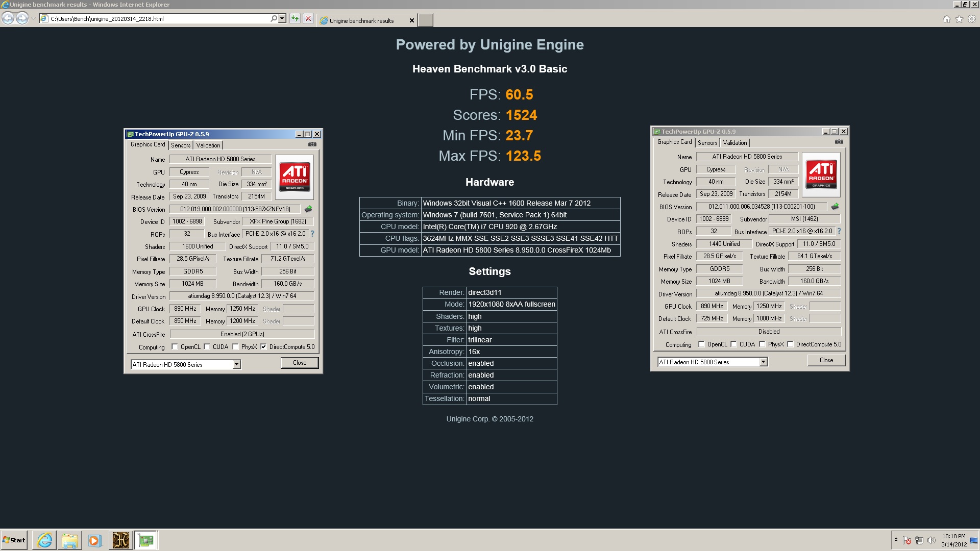Image resolution: width=980 pixels, height=551 pixels.
Task: Toggle the CUDA checkbox in left GPU-Z window
Action: [207, 347]
